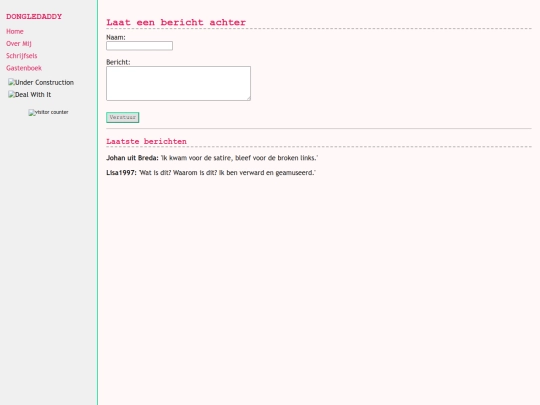The height and width of the screenshot is (405, 540).
Task: Click the broken Under Construction image
Action: pyautogui.click(x=41, y=82)
